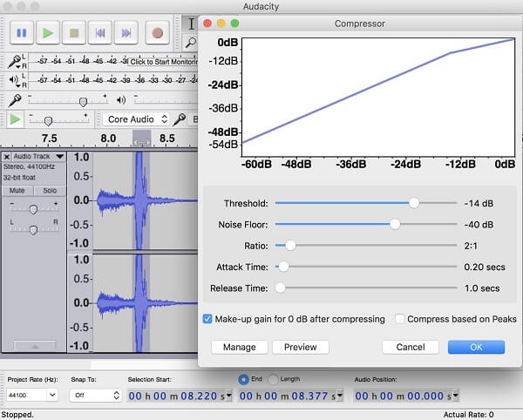Adjust the track gain slider

pyautogui.click(x=33, y=209)
